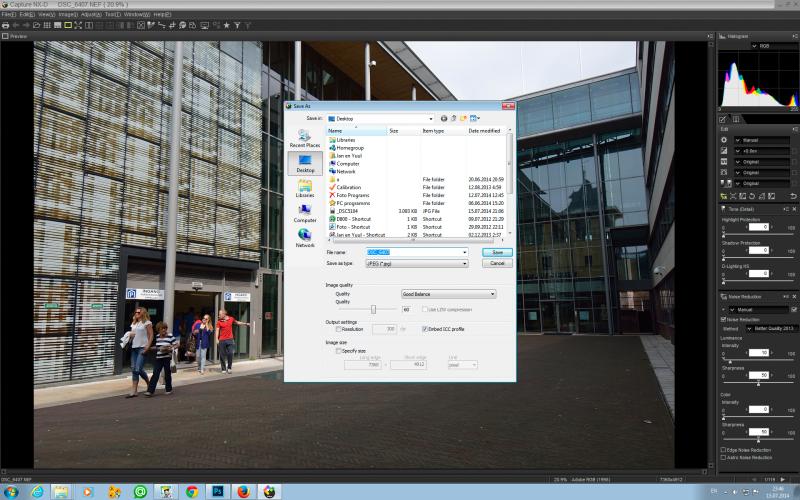Open the Window menu
Screen dimensions: 800x500
pos(137,15)
